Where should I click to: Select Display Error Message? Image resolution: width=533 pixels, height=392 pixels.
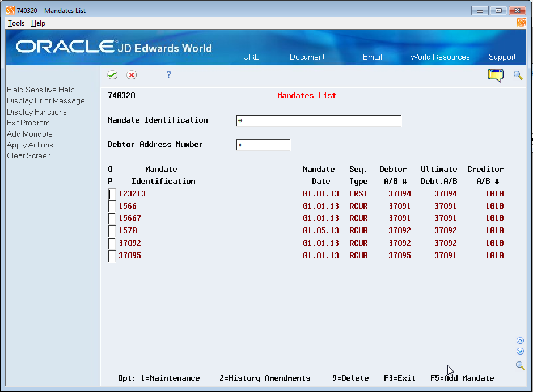click(x=45, y=100)
